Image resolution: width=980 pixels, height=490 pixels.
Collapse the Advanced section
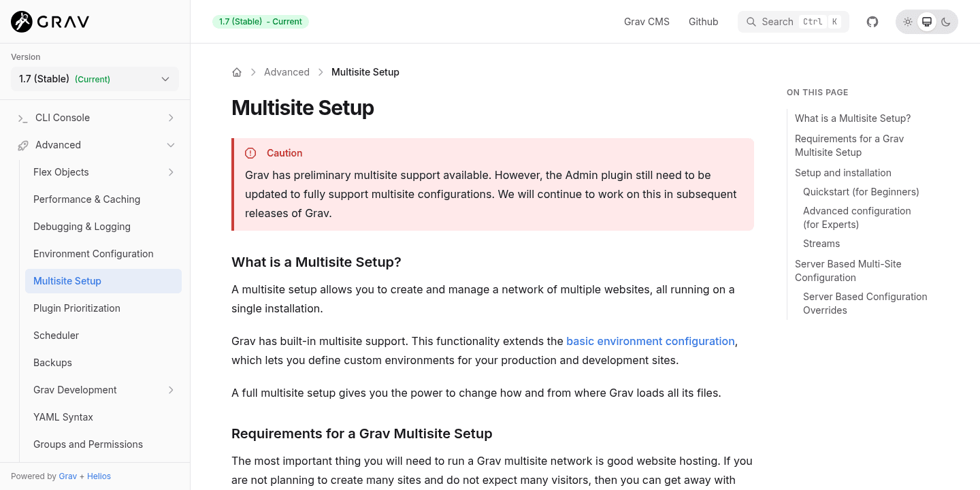point(171,144)
